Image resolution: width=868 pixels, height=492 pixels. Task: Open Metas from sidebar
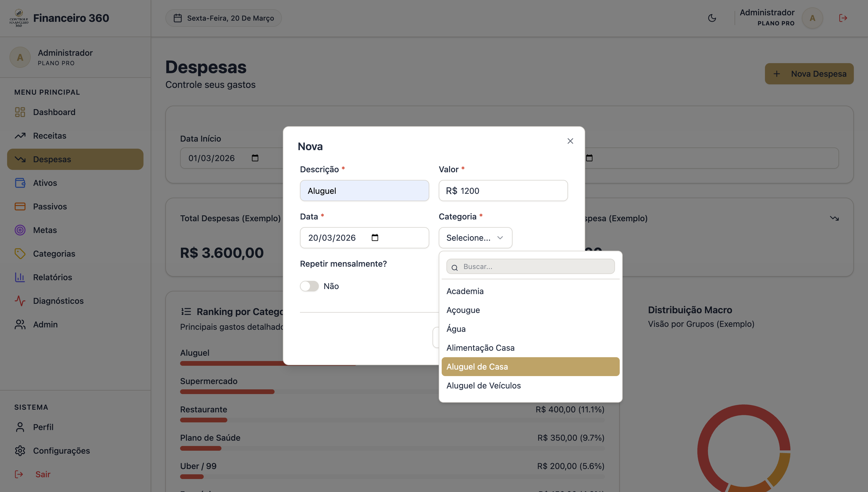[x=45, y=230]
